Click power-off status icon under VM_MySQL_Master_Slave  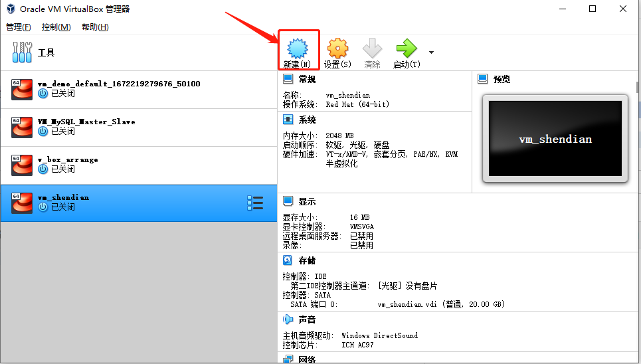[x=43, y=132]
